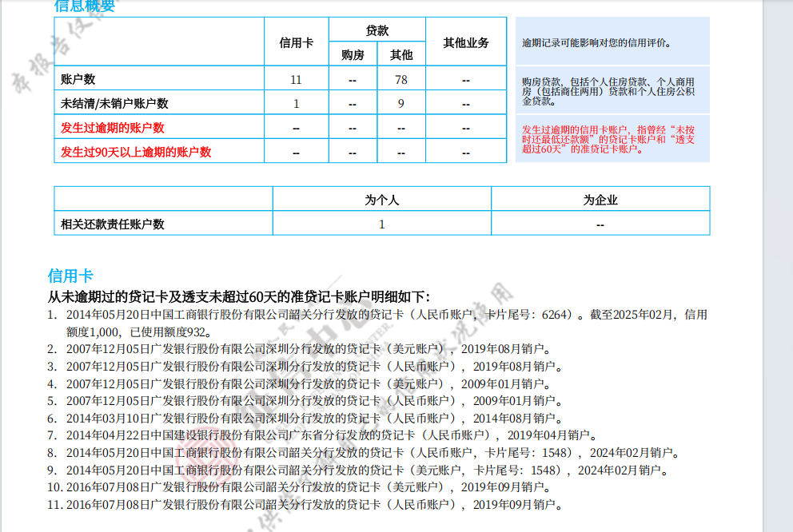Click the red overdue credit card explanation note
Viewport: 793px width, 532px height.
pos(608,140)
